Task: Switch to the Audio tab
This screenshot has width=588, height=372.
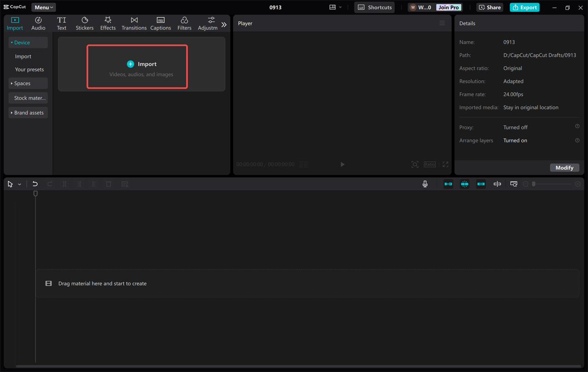Action: tap(38, 23)
